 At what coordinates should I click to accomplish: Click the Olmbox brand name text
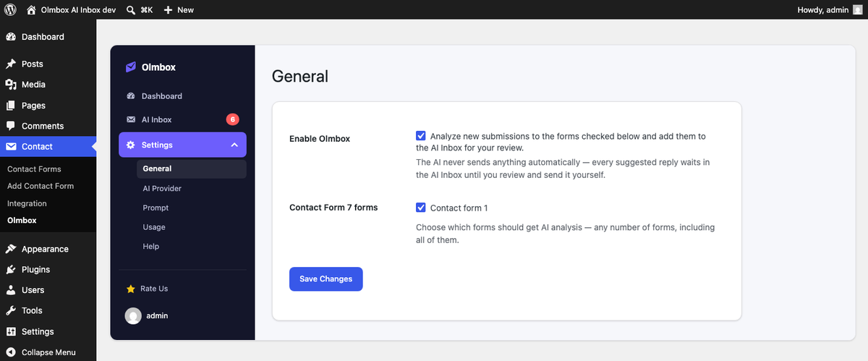159,67
